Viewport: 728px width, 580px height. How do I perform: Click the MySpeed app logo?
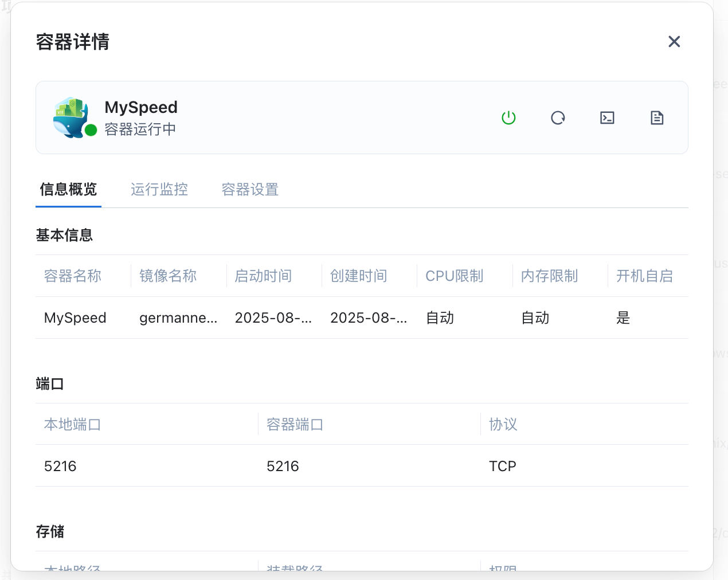pos(72,116)
